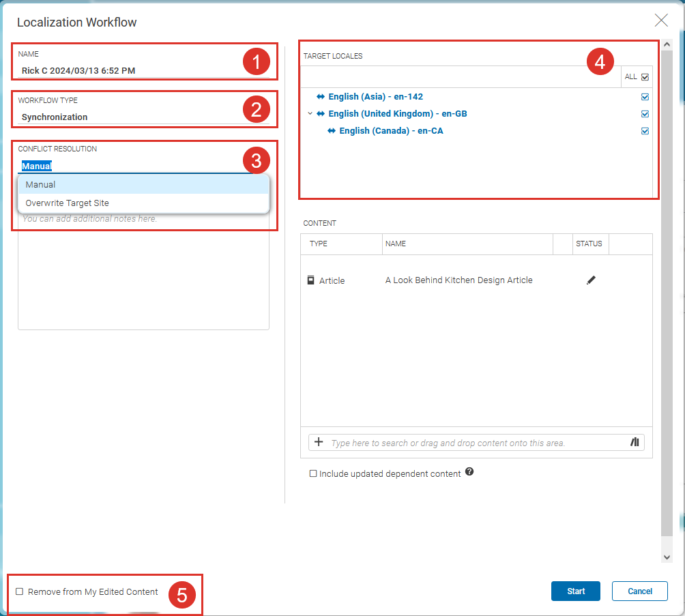Click the sync arrows icon beside English (Asia)
This screenshot has width=685, height=616.
click(321, 96)
